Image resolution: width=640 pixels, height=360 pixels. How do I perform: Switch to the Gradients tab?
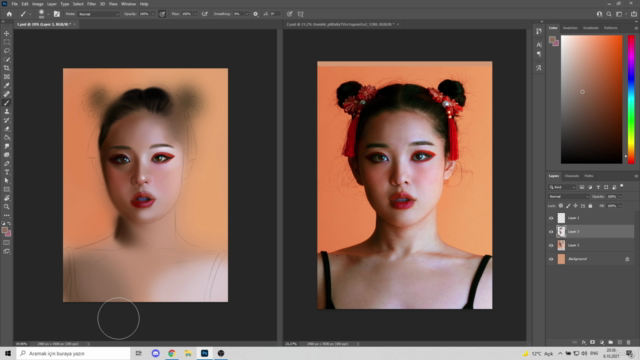point(590,28)
